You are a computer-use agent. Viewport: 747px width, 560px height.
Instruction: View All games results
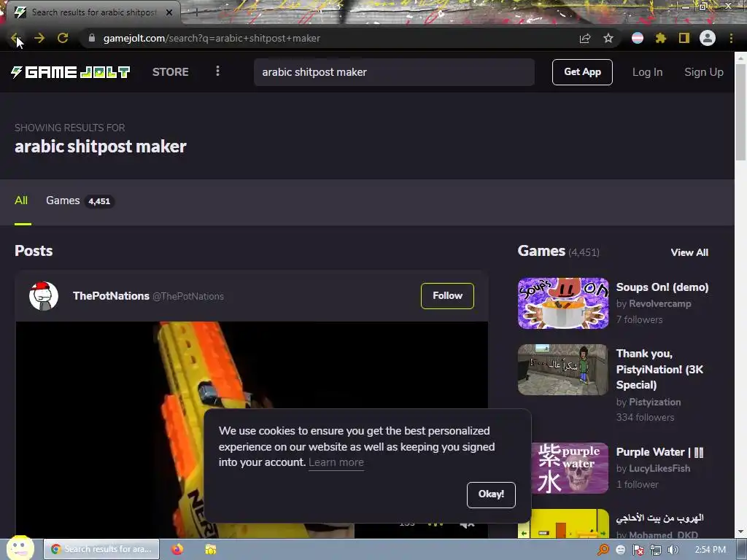tap(689, 252)
